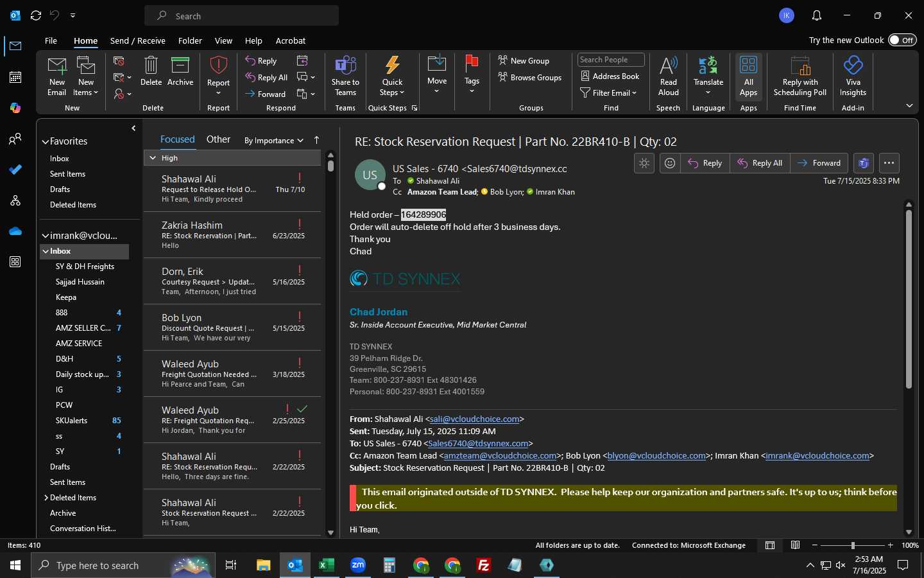This screenshot has height=578, width=924.
Task: Open the File menu
Action: click(51, 40)
